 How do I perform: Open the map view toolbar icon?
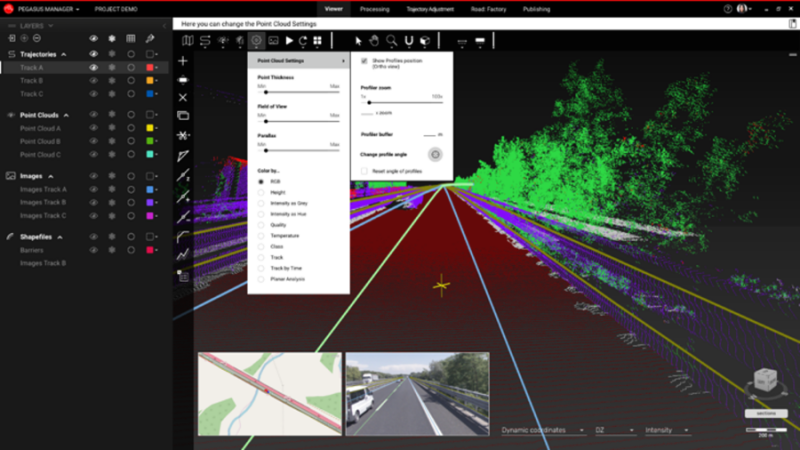pos(188,41)
